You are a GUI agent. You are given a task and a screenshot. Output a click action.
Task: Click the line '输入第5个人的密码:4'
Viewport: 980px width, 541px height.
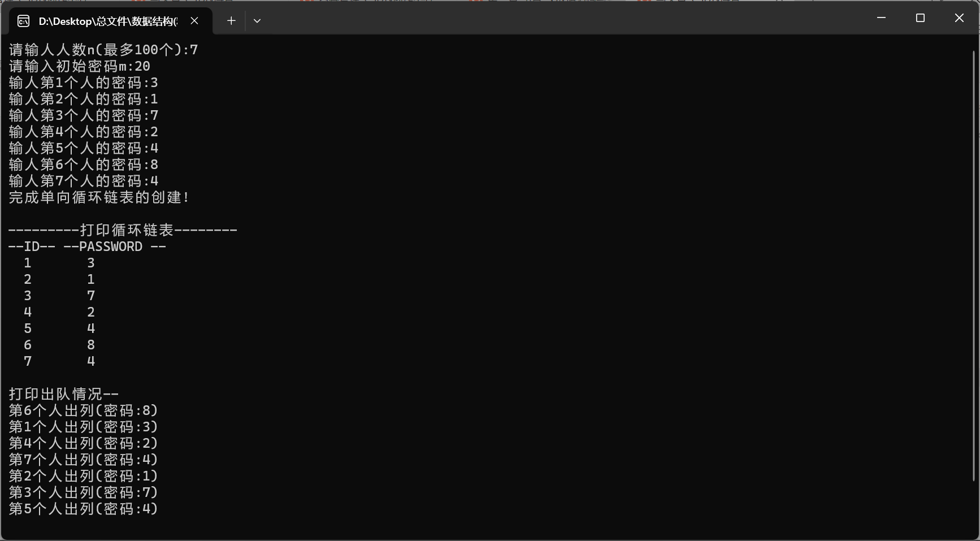click(84, 148)
